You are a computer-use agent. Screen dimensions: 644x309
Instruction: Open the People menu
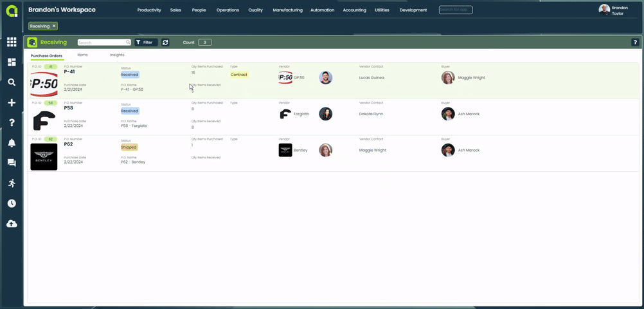tap(199, 10)
